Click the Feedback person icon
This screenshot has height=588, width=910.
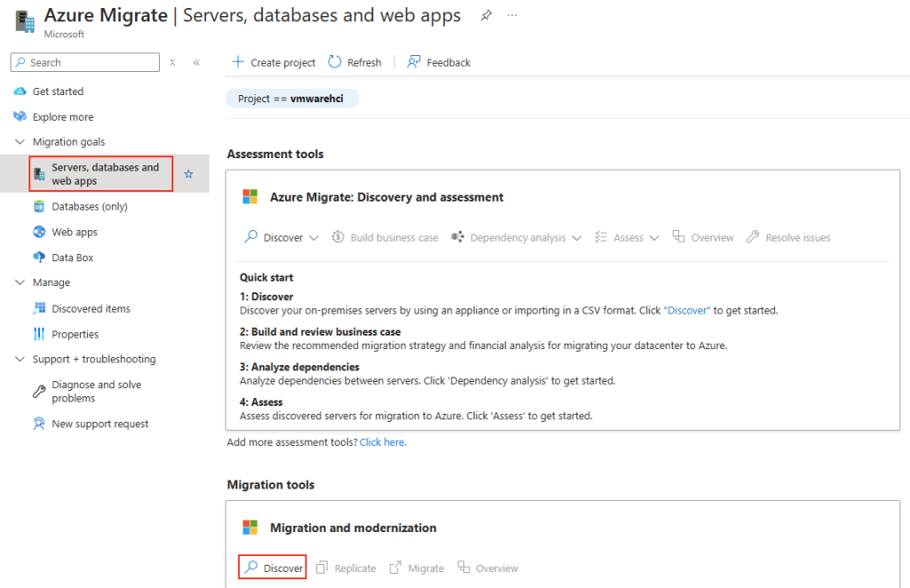point(414,62)
